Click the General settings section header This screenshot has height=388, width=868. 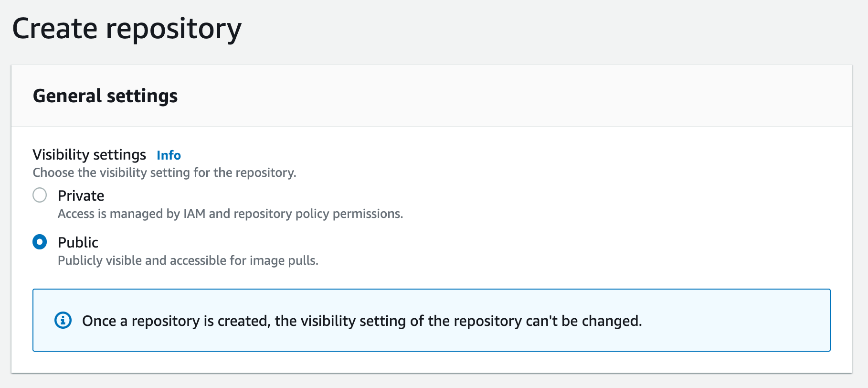(x=105, y=96)
